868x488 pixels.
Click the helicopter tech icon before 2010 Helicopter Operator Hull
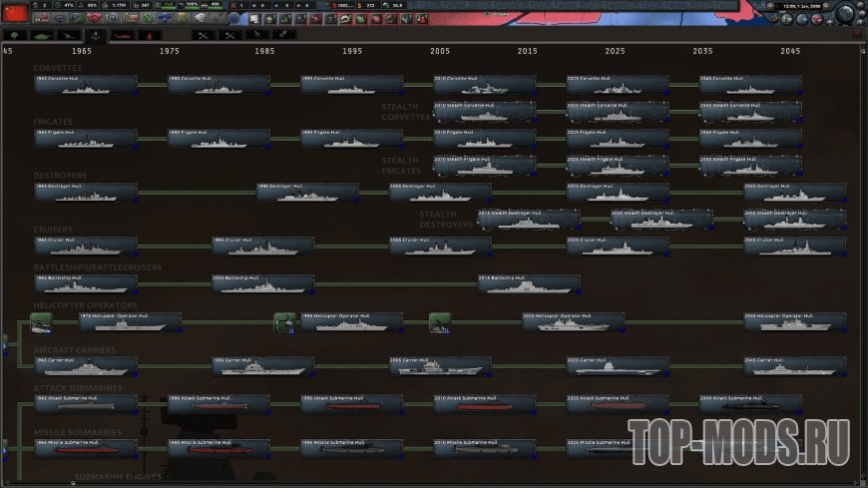point(440,322)
